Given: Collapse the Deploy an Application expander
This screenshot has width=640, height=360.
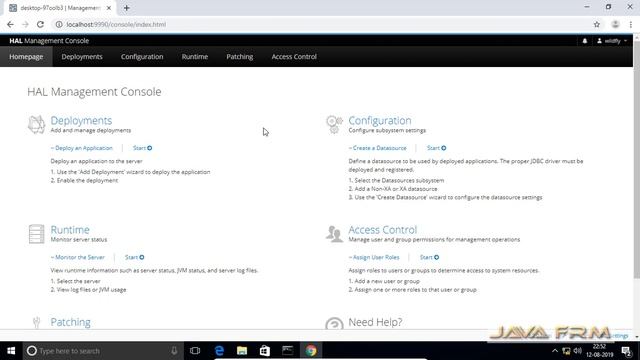Looking at the screenshot, I should 82,148.
